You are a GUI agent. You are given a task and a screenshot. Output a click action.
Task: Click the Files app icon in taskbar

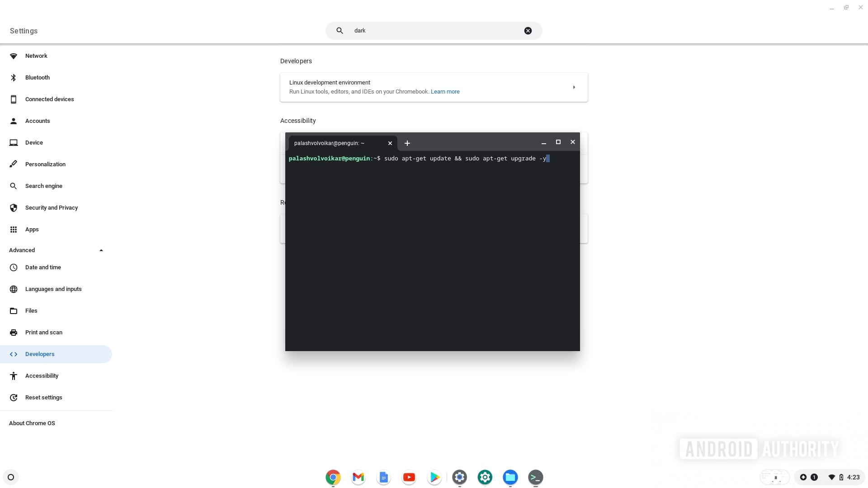click(511, 477)
